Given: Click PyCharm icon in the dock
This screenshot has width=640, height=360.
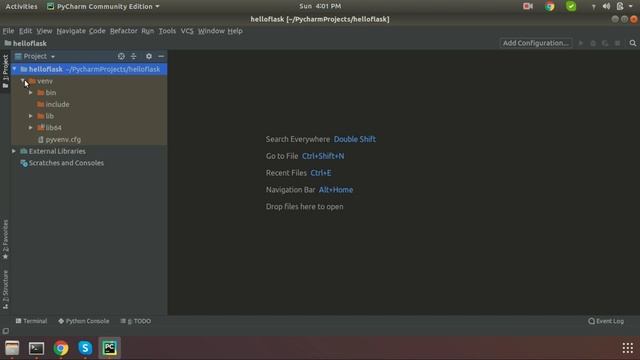Looking at the screenshot, I should pyautogui.click(x=109, y=348).
